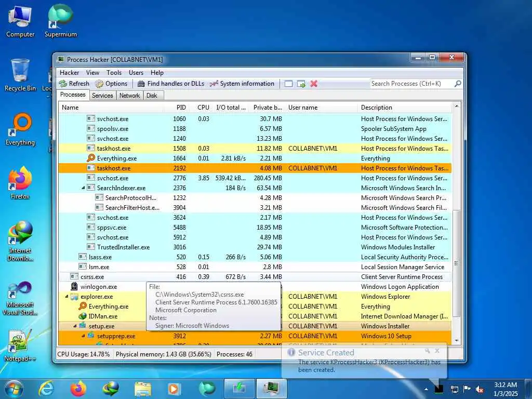Click the red X kill window icon
This screenshot has height=399, width=532.
(x=314, y=84)
